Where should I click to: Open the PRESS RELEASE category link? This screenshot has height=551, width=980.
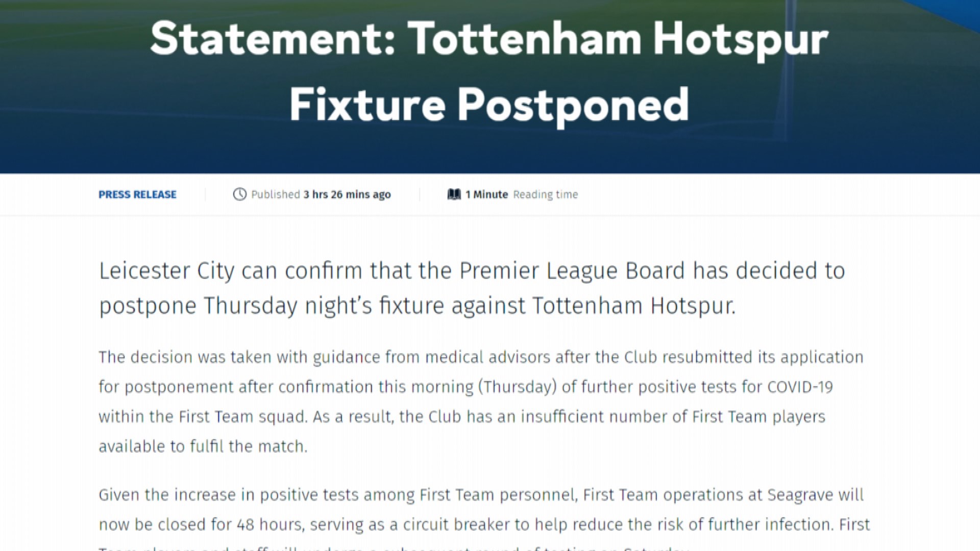coord(137,194)
